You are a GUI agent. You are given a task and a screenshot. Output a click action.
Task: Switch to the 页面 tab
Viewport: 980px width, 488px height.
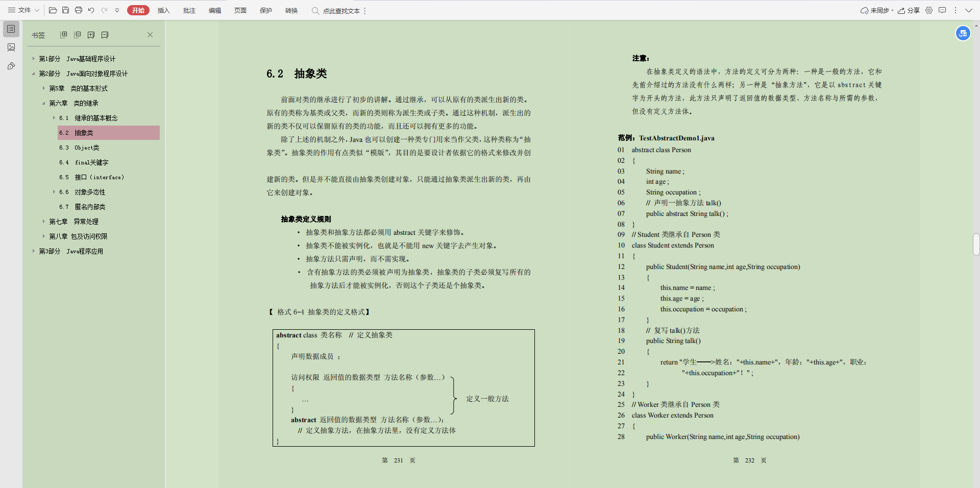(x=240, y=10)
